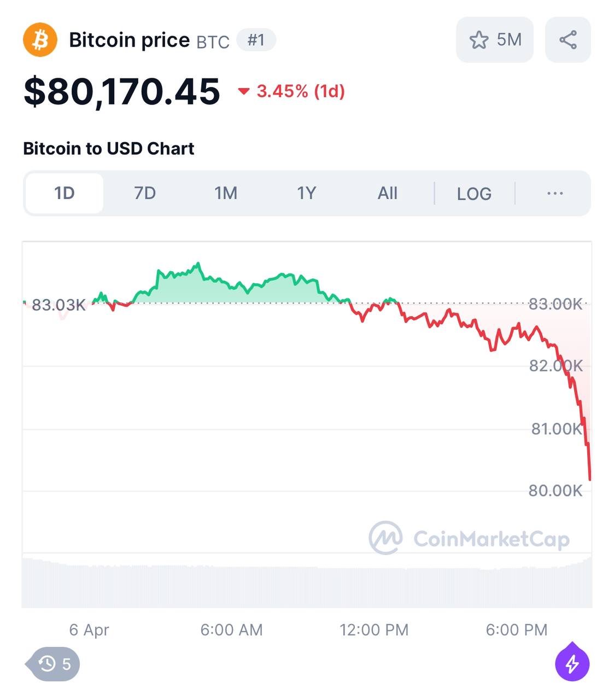This screenshot has width=614, height=700.
Task: Expand more chart options (three dots)
Action: pyautogui.click(x=555, y=193)
